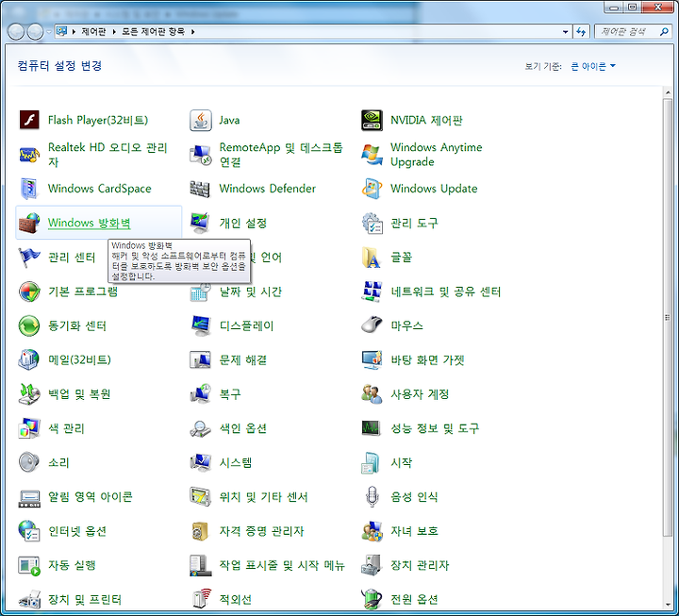Click the 알림 영역 아이콘 link
The width and height of the screenshot is (679, 616).
coord(91,497)
